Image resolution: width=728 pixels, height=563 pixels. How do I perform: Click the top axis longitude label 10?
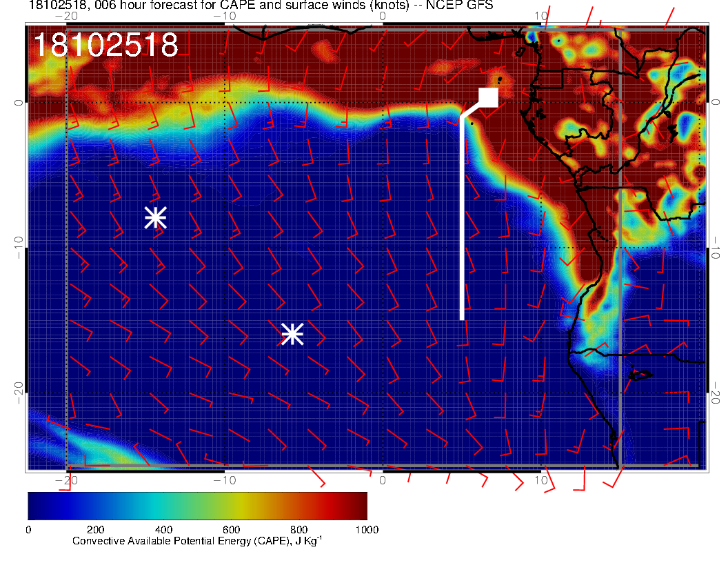click(541, 16)
